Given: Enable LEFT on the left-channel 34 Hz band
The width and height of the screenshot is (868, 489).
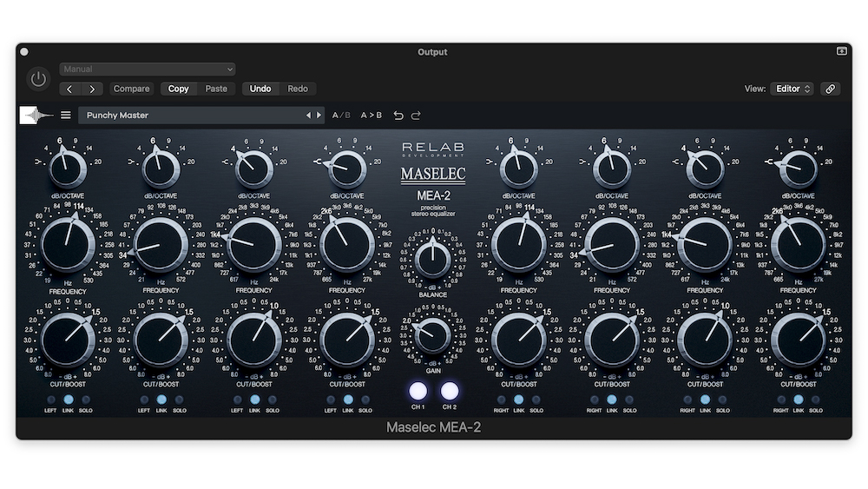Looking at the screenshot, I should coord(144,400).
